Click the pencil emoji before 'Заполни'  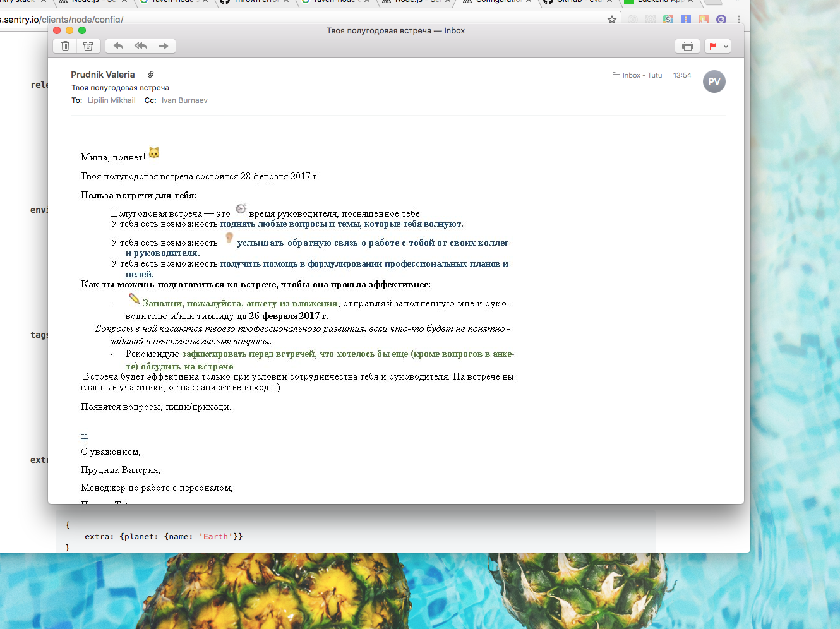point(135,298)
